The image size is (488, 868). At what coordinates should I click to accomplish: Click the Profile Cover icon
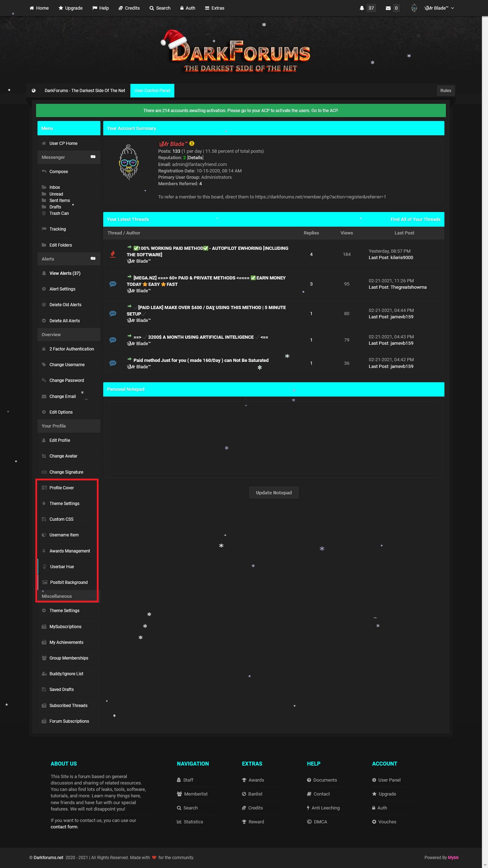point(44,488)
